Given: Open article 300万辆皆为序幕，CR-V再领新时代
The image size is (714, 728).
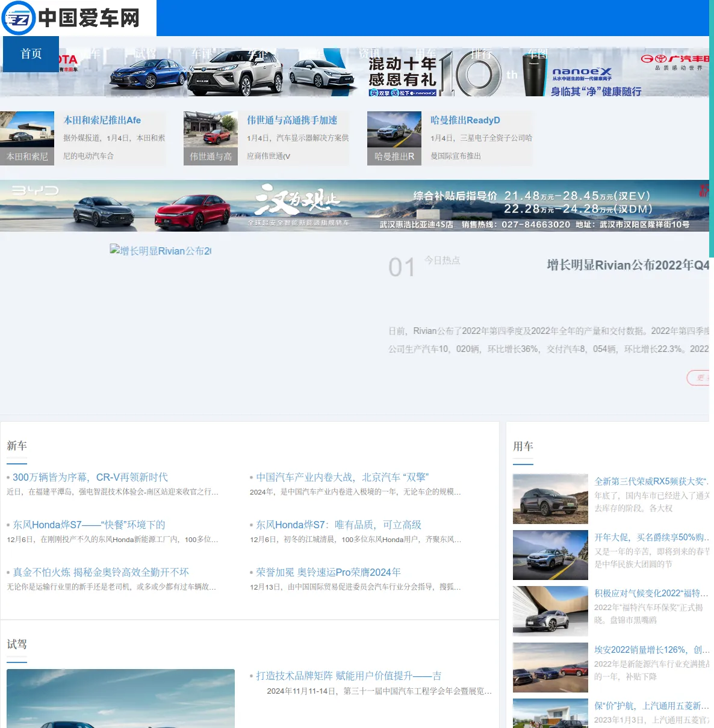Looking at the screenshot, I should [90, 477].
